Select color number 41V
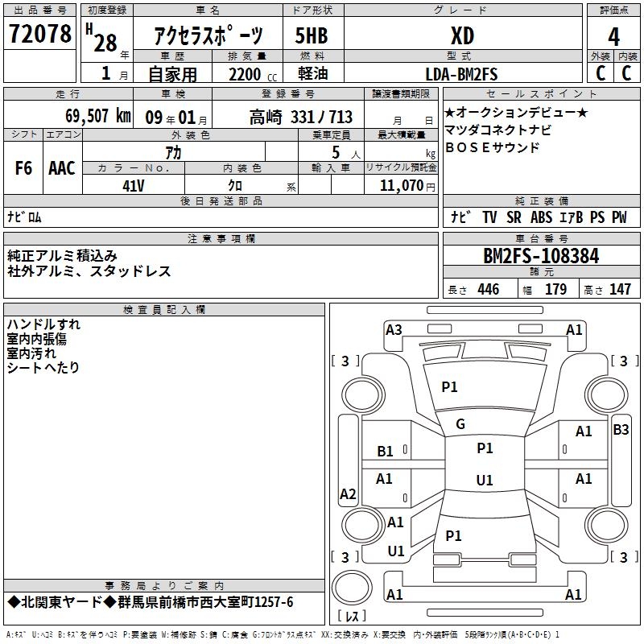The width and height of the screenshot is (644, 644). pyautogui.click(x=134, y=186)
